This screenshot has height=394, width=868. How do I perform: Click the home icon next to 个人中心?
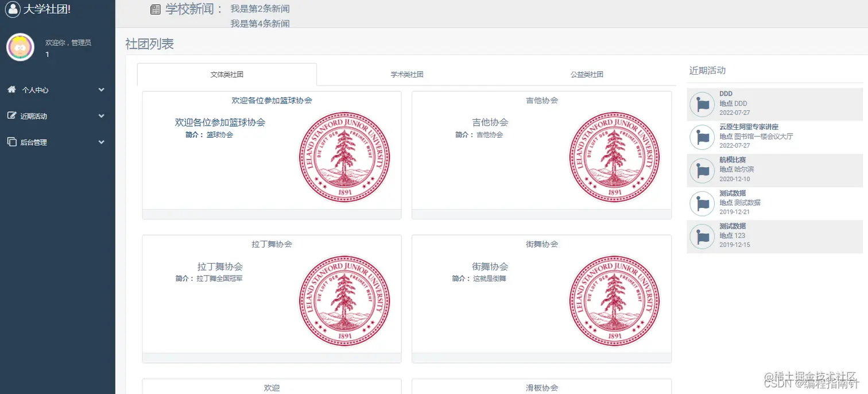point(11,90)
